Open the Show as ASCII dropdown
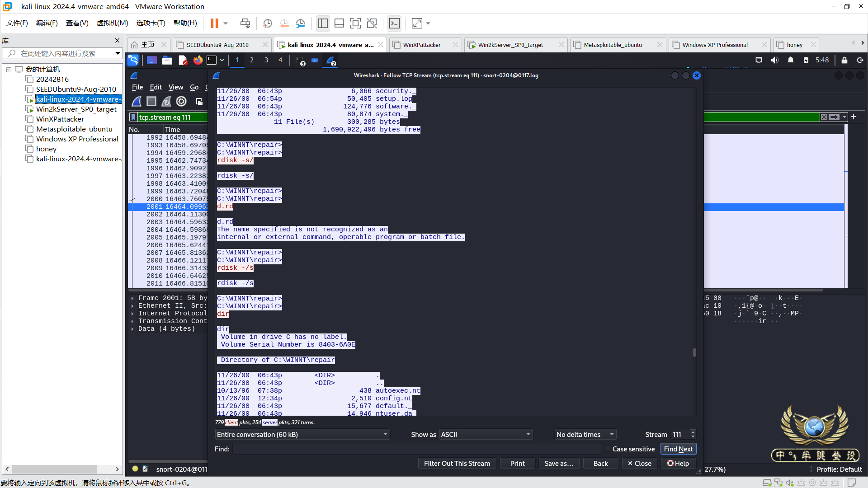 (486, 434)
